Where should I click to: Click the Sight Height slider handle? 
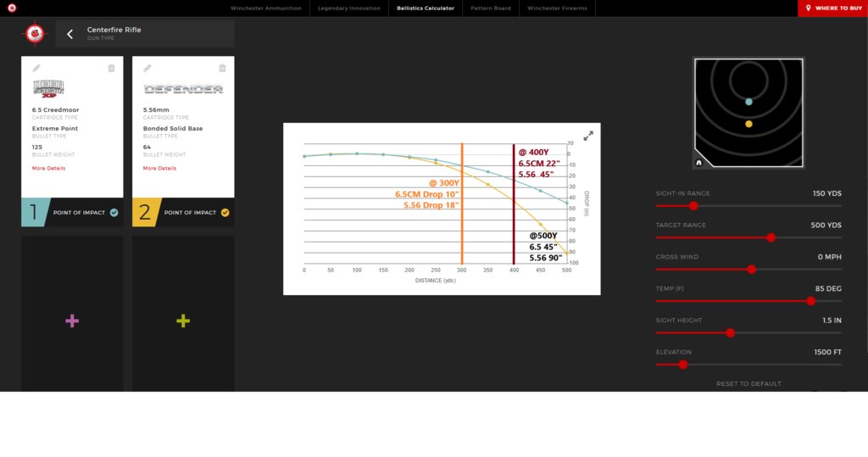(x=730, y=333)
